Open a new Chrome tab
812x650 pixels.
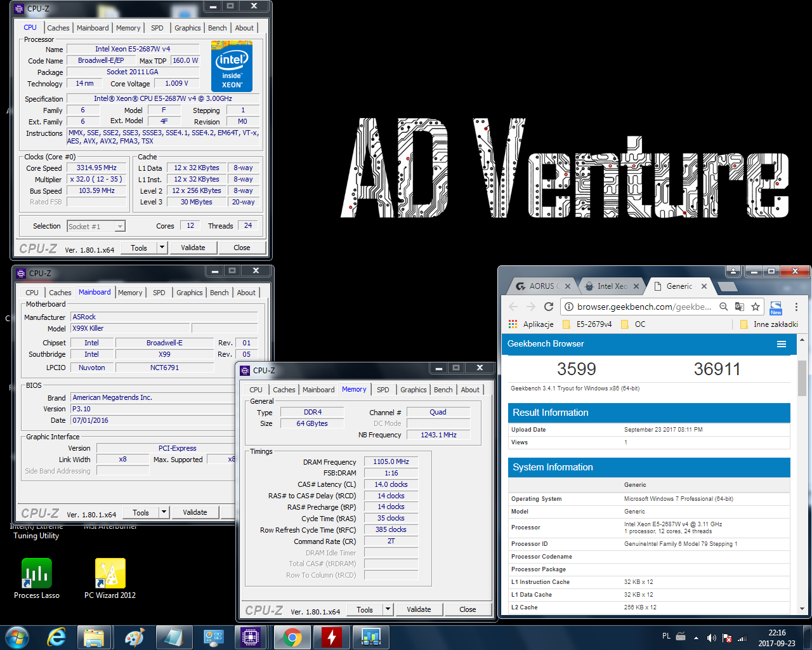727,286
